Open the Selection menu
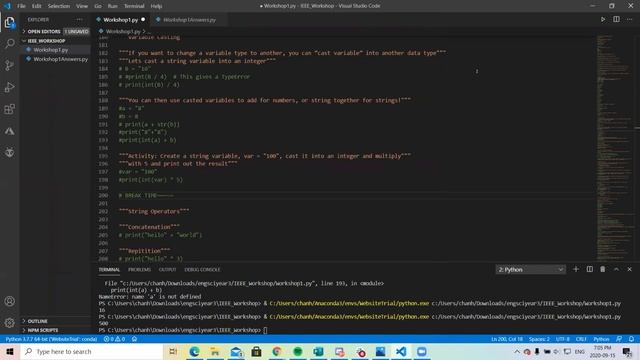This screenshot has width=640, height=360. 59,6
